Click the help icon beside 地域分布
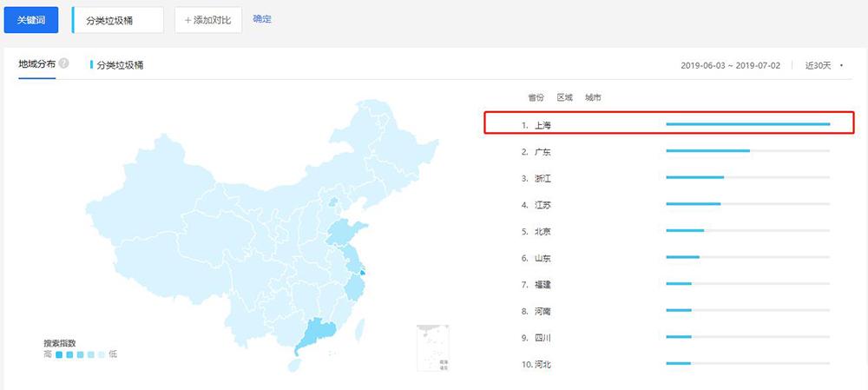Screen dimensions: 868x390 [x=64, y=64]
